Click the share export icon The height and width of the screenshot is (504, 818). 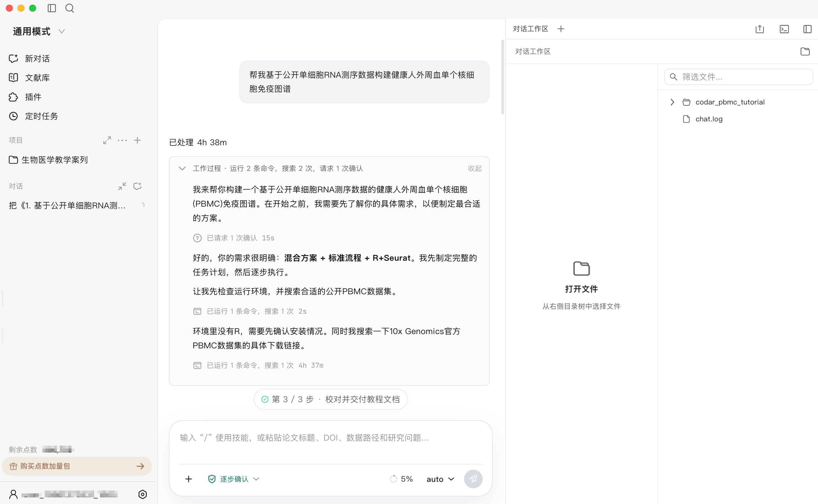[760, 29]
